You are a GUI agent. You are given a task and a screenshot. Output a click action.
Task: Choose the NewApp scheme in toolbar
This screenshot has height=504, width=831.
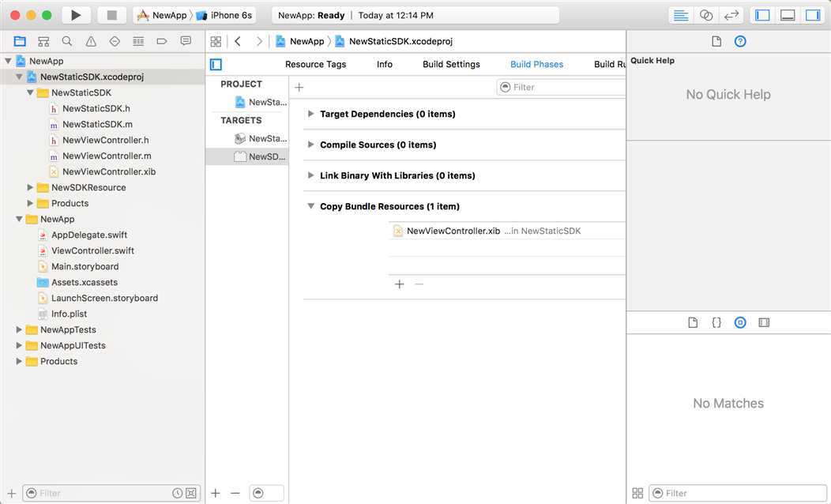pyautogui.click(x=162, y=15)
